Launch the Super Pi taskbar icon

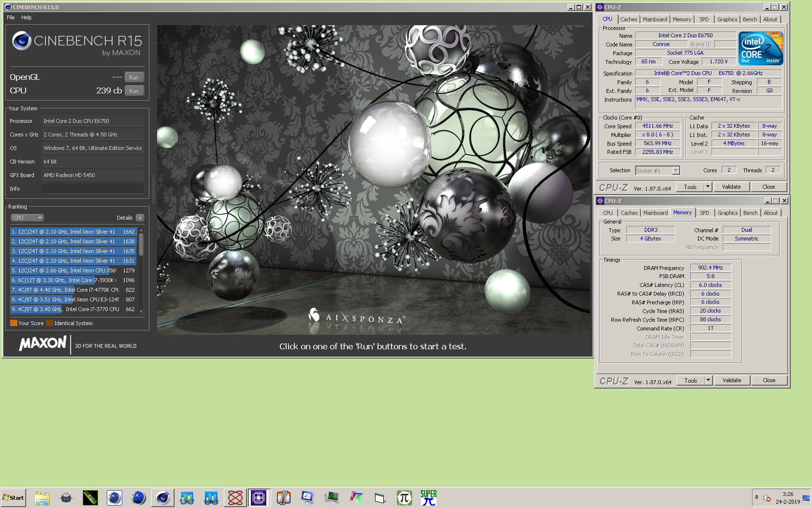(x=429, y=498)
